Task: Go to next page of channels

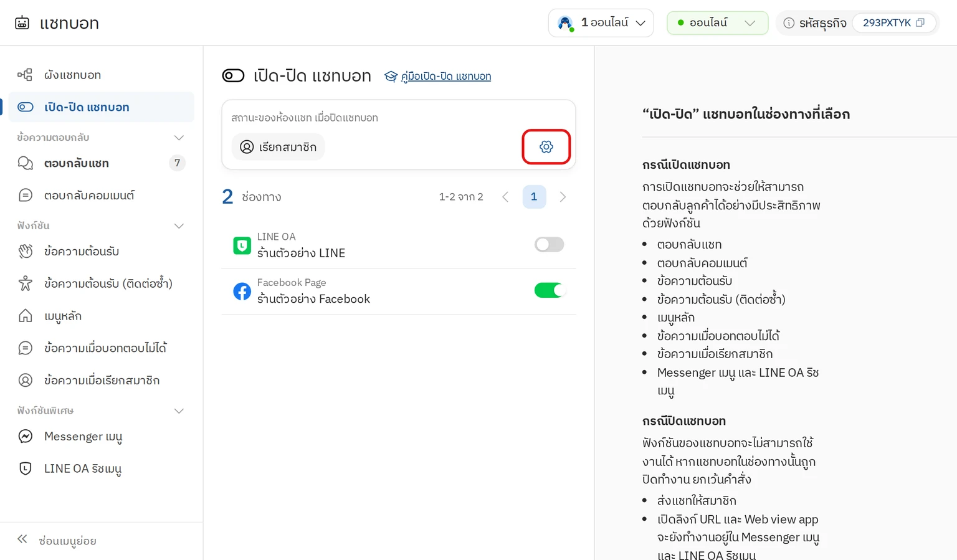Action: 563,197
